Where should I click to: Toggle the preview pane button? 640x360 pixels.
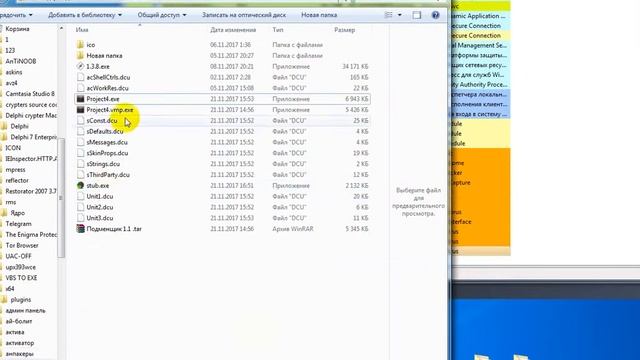click(x=416, y=15)
